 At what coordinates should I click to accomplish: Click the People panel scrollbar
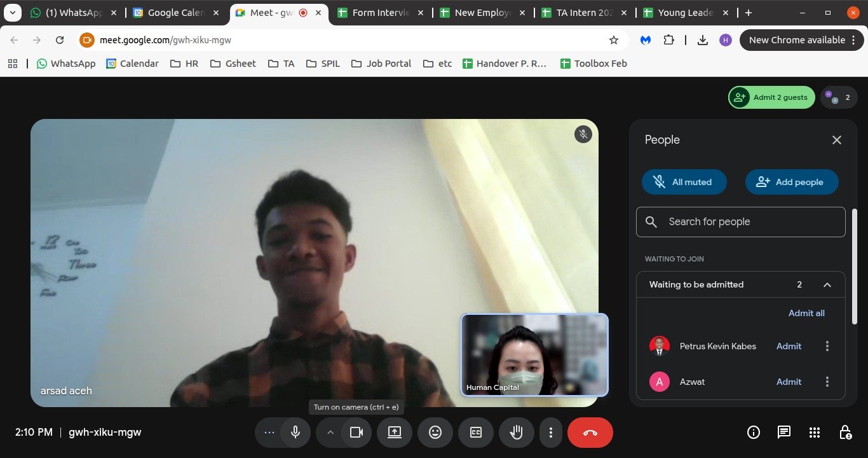click(855, 267)
